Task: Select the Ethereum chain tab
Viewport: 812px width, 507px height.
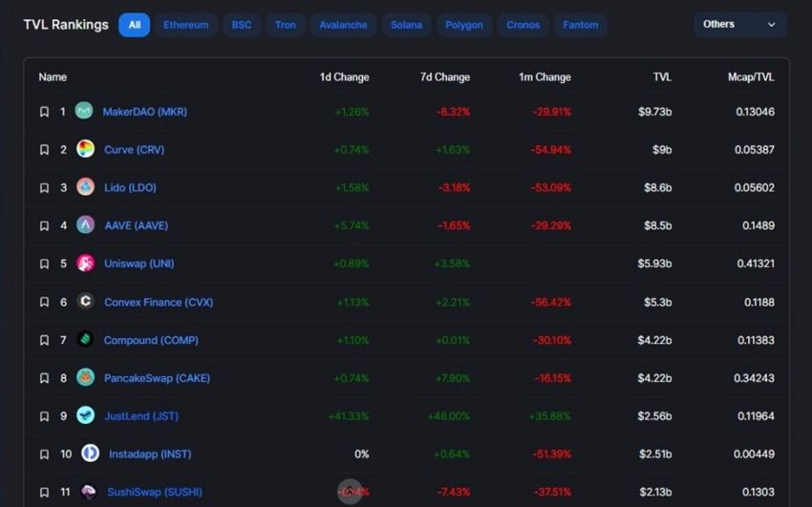Action: click(x=186, y=25)
